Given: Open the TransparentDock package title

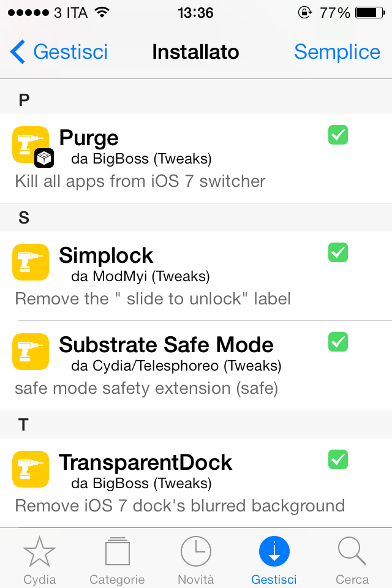Looking at the screenshot, I should 146,462.
